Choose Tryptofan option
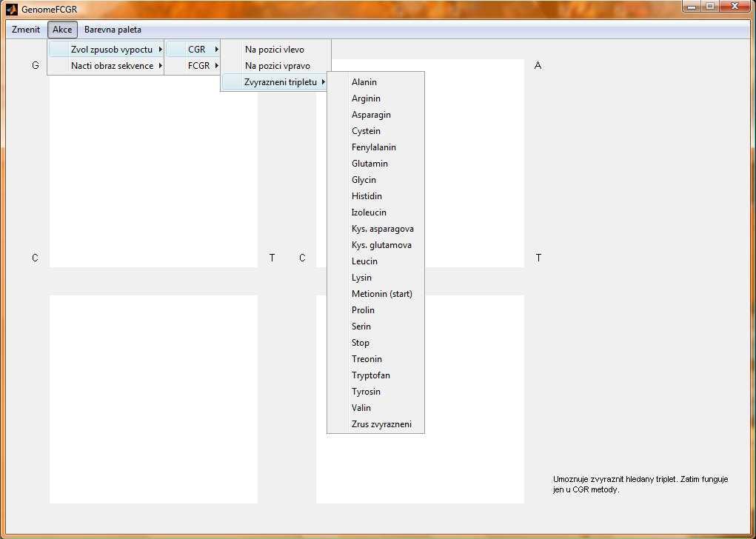The image size is (756, 539). pos(375,375)
